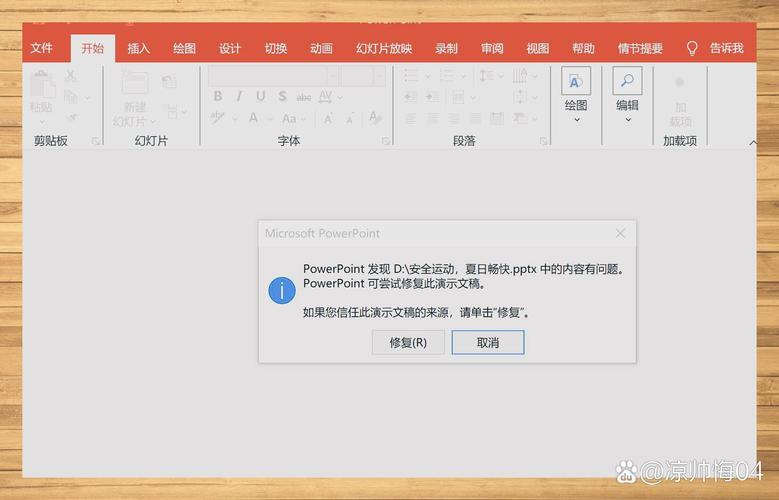Expand the numbering dropdown arrow

pos(463,77)
